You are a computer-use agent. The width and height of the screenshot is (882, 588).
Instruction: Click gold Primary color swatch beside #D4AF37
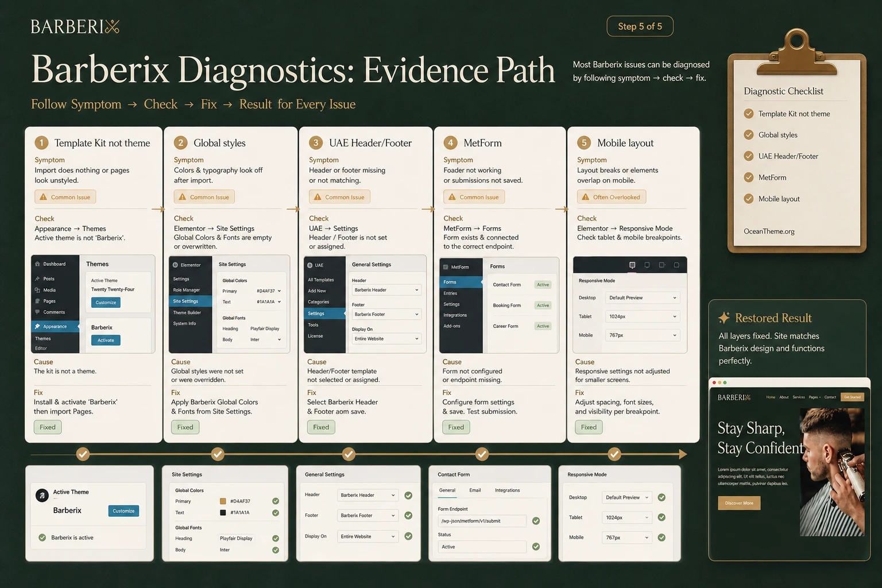click(223, 501)
